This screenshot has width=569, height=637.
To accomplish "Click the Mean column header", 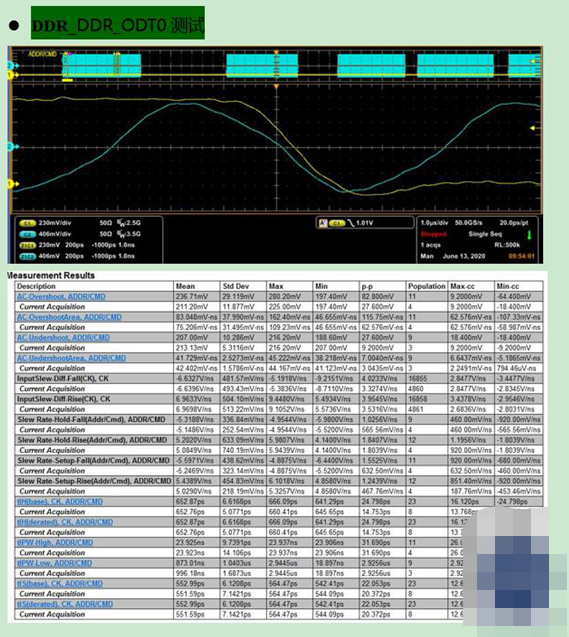I will coord(185,286).
